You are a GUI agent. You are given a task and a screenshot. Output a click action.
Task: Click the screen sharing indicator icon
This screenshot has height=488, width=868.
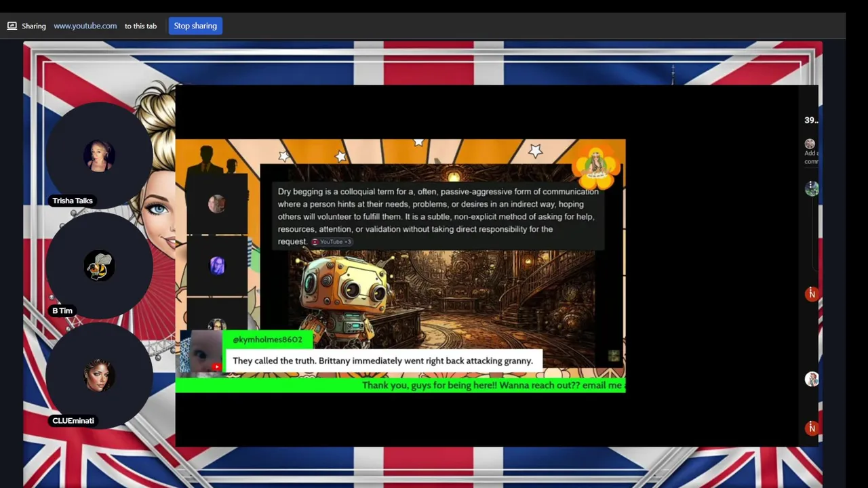[x=12, y=26]
